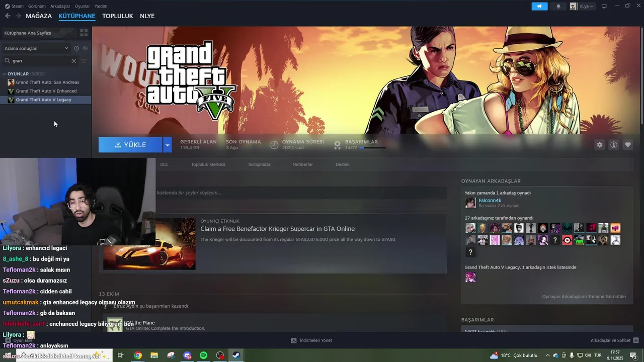
Task: Open Falconn4k friend profile
Action: (x=490, y=200)
